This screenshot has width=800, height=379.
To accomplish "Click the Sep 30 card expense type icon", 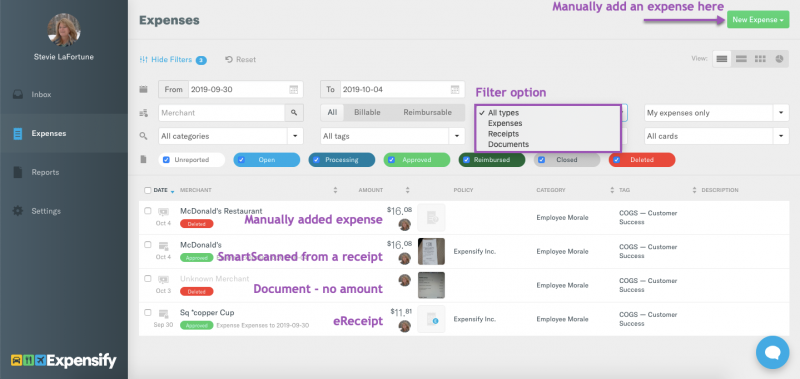I will [163, 313].
